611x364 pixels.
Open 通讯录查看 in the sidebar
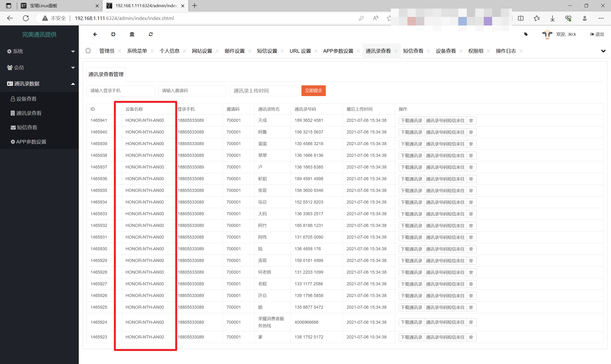click(39, 113)
